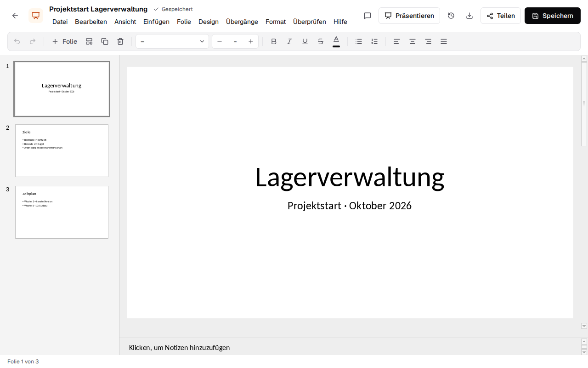The width and height of the screenshot is (588, 368).
Task: Open the font family dropdown
Action: coord(172,41)
